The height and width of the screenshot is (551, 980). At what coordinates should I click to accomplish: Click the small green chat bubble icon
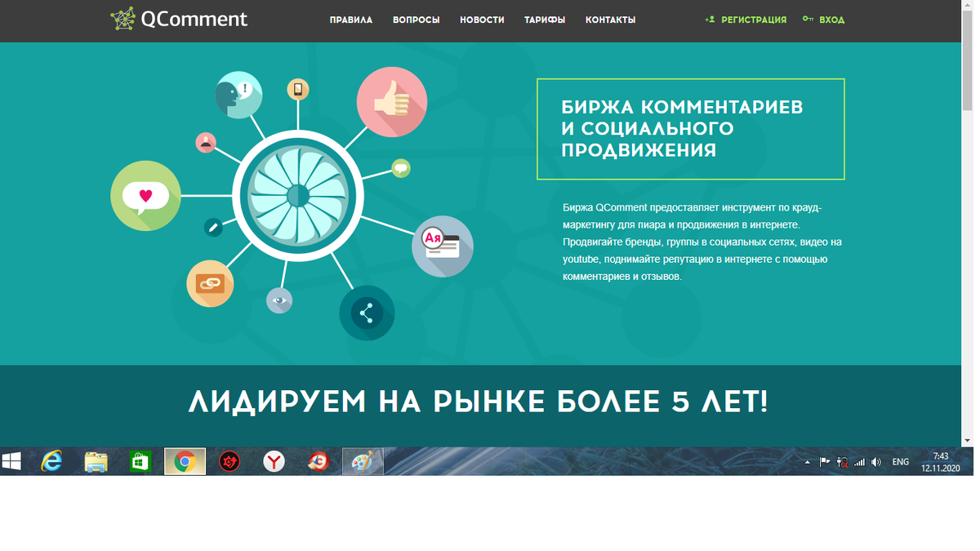click(401, 169)
